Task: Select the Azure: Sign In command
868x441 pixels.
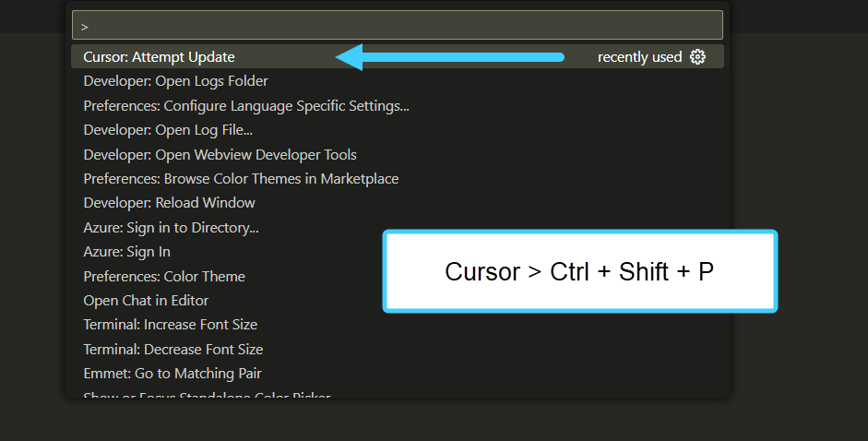Action: (x=397, y=252)
